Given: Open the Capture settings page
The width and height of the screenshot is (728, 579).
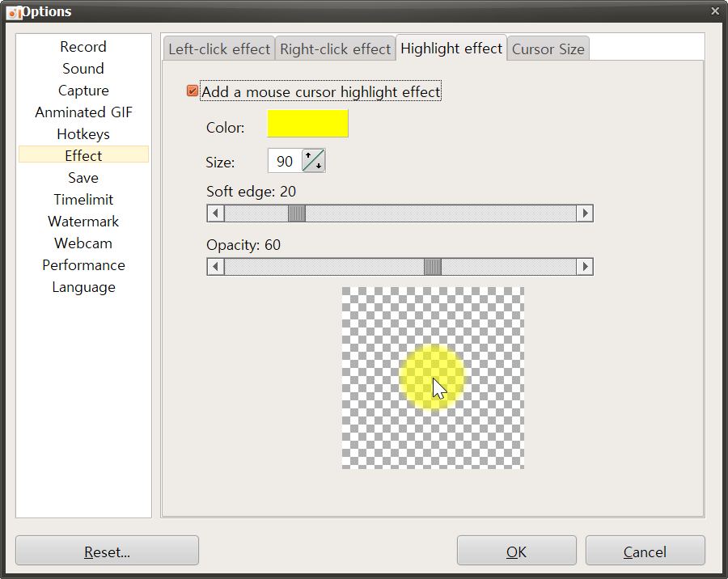Looking at the screenshot, I should click(83, 90).
